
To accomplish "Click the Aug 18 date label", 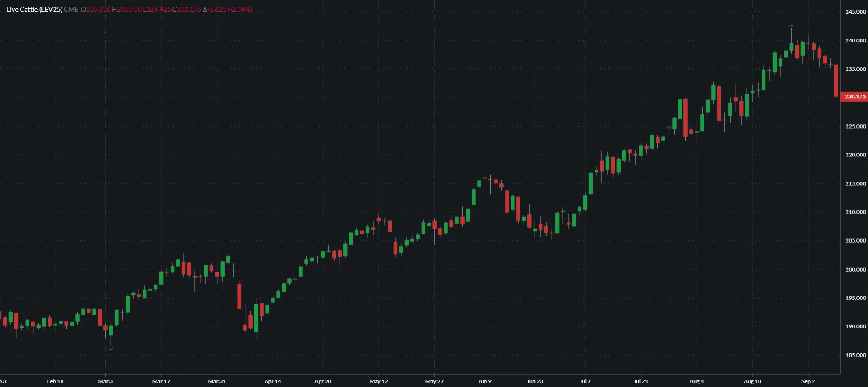I will click(x=752, y=381).
